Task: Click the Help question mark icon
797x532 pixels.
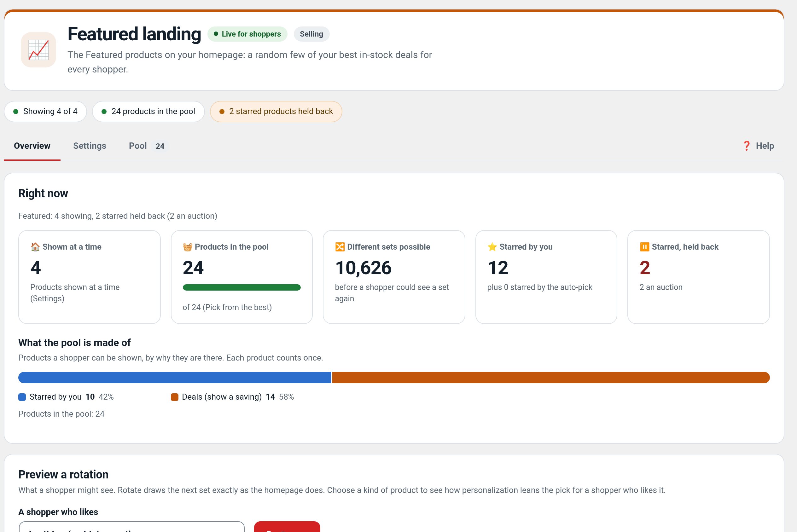Action: pyautogui.click(x=746, y=146)
